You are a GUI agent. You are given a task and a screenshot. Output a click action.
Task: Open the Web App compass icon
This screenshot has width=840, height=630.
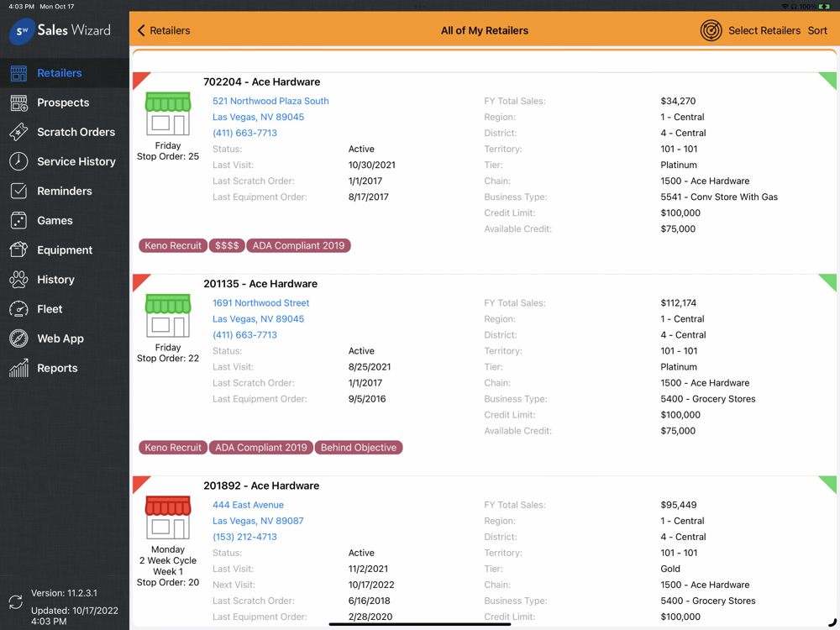click(18, 339)
